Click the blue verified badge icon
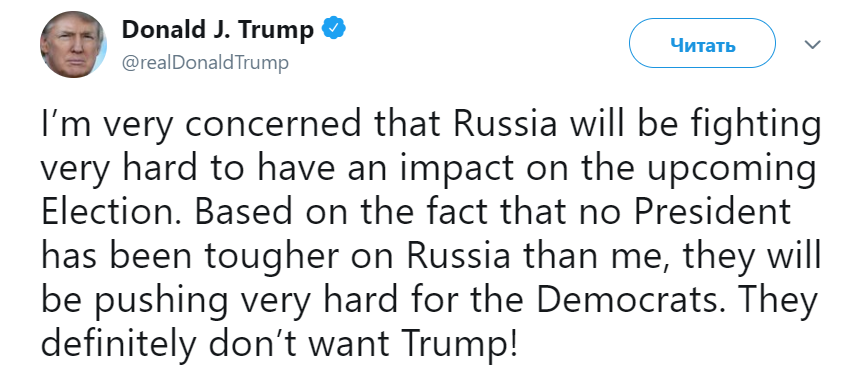The height and width of the screenshot is (374, 848). point(335,29)
